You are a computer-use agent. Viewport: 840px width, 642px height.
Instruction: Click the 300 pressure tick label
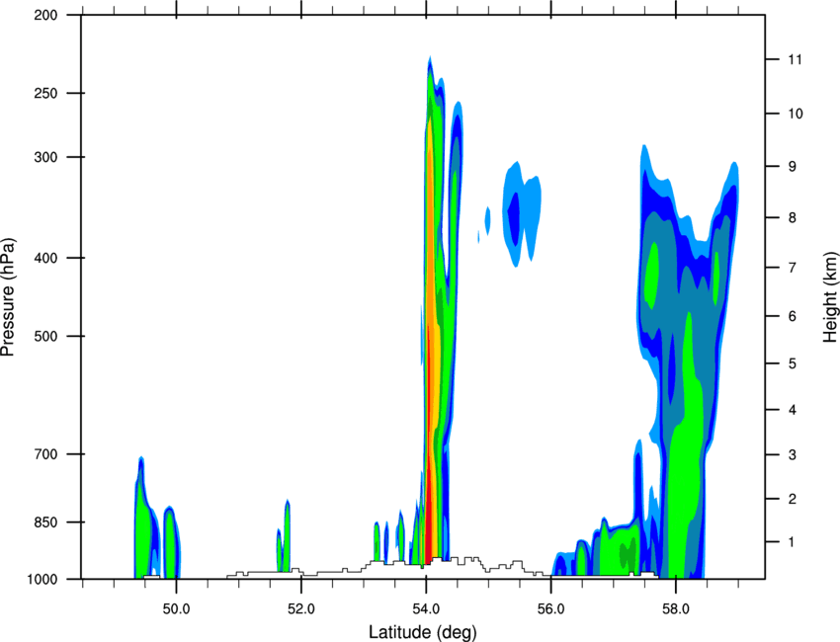[46, 157]
